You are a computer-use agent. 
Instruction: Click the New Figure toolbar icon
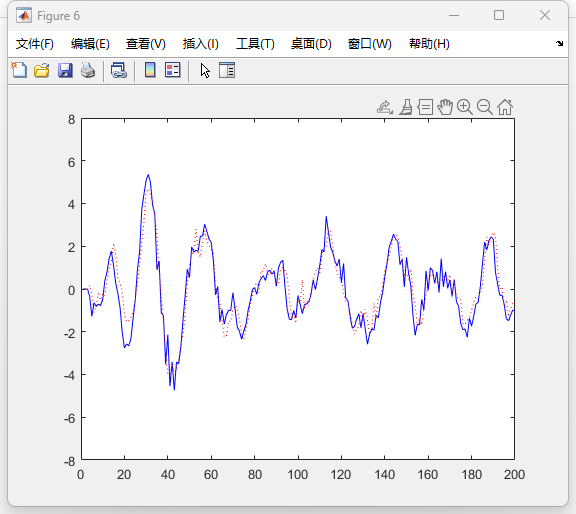tap(19, 70)
